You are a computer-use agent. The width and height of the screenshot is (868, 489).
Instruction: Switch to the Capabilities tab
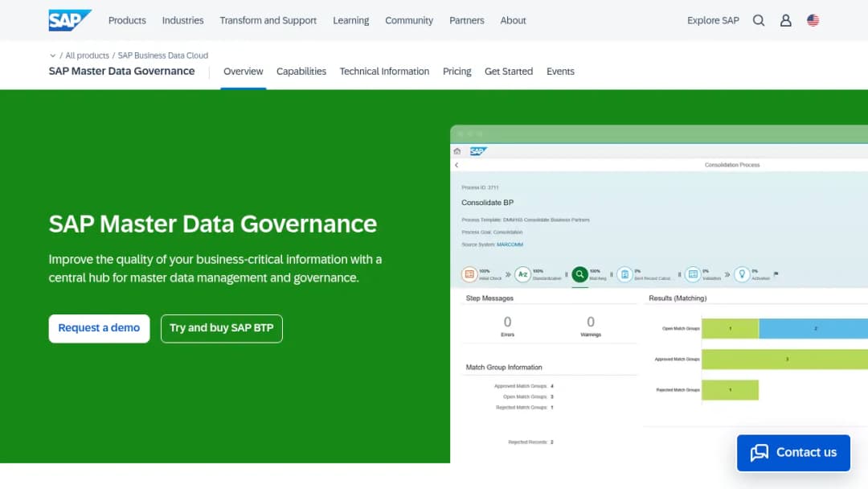point(301,72)
